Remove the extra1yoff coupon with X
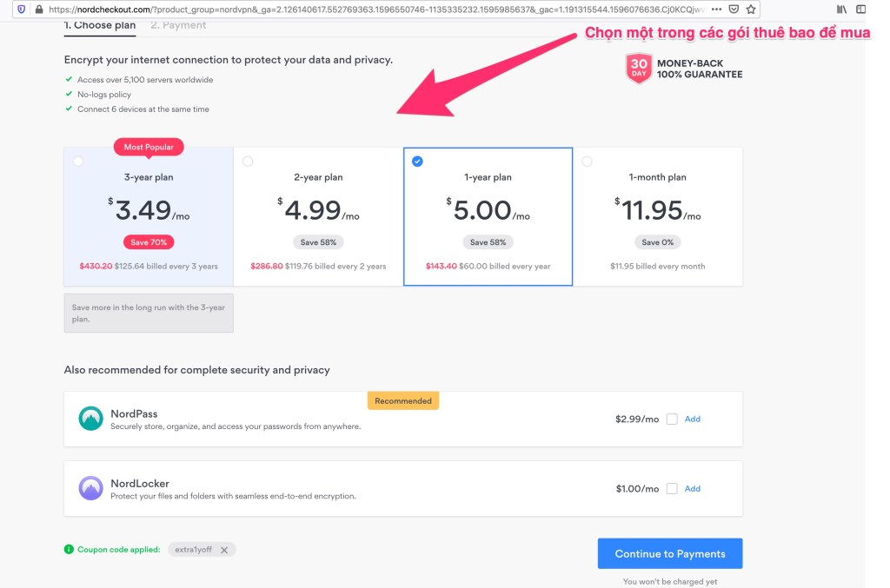 click(x=224, y=550)
